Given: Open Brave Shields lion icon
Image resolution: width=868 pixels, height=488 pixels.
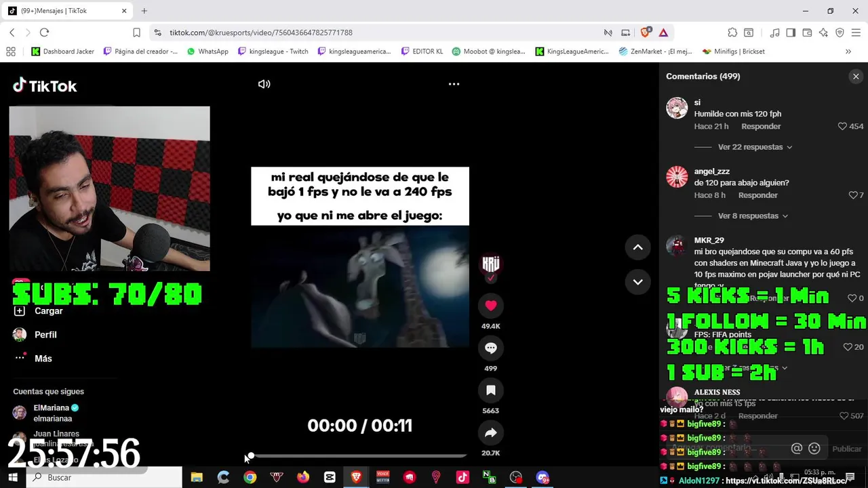Looking at the screenshot, I should coord(646,32).
